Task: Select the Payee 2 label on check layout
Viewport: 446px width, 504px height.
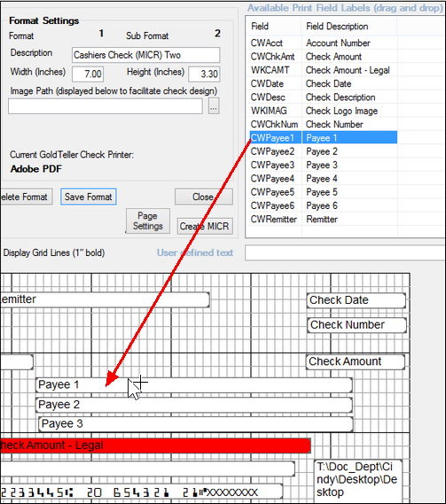Action: [x=194, y=405]
